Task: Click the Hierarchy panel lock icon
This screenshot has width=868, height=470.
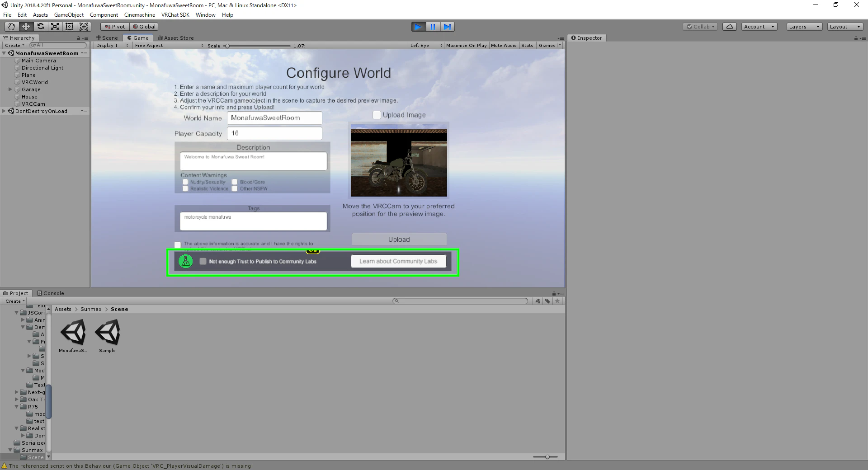Action: point(78,38)
